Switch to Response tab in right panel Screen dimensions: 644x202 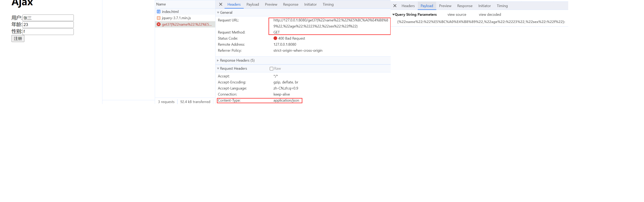465,6
